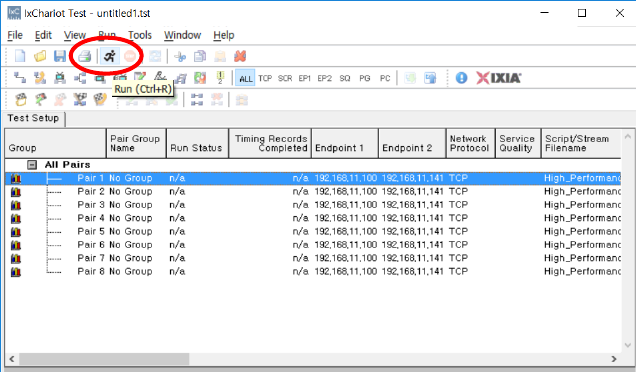Add a video pair using the TV icon
Image resolution: width=636 pixels, height=372 pixels.
coord(60,77)
